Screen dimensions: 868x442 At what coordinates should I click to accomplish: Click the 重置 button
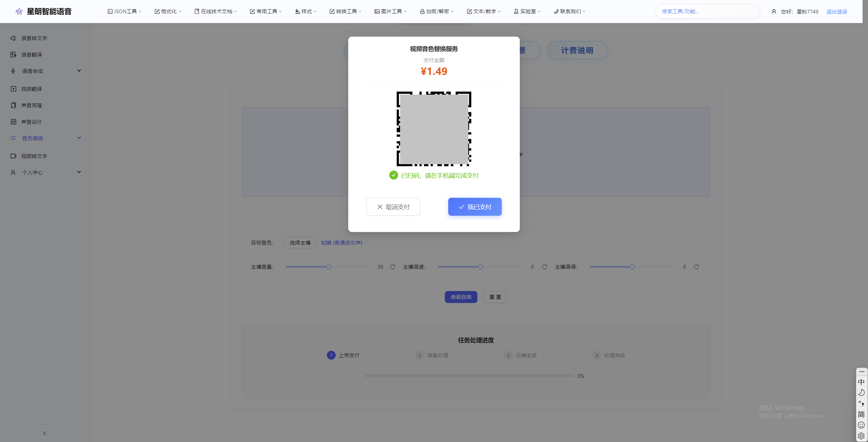(495, 297)
